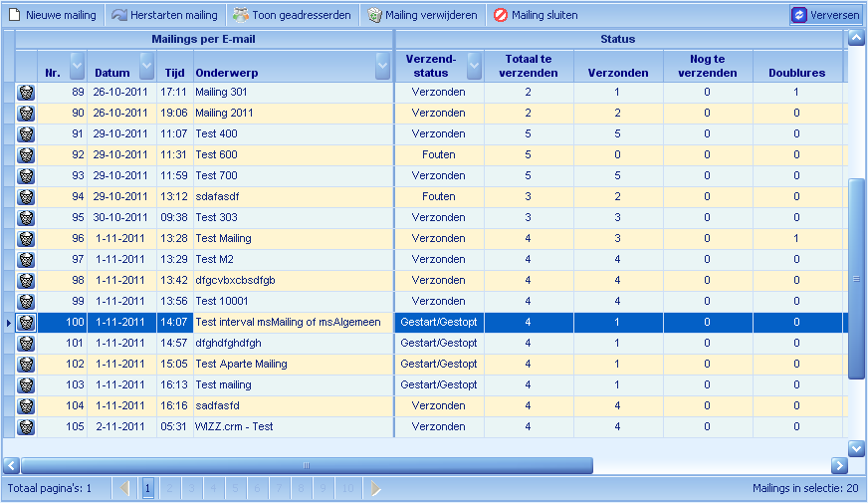Click the vertical scrollbar up arrow
Image resolution: width=868 pixels, height=503 pixels.
[x=856, y=38]
